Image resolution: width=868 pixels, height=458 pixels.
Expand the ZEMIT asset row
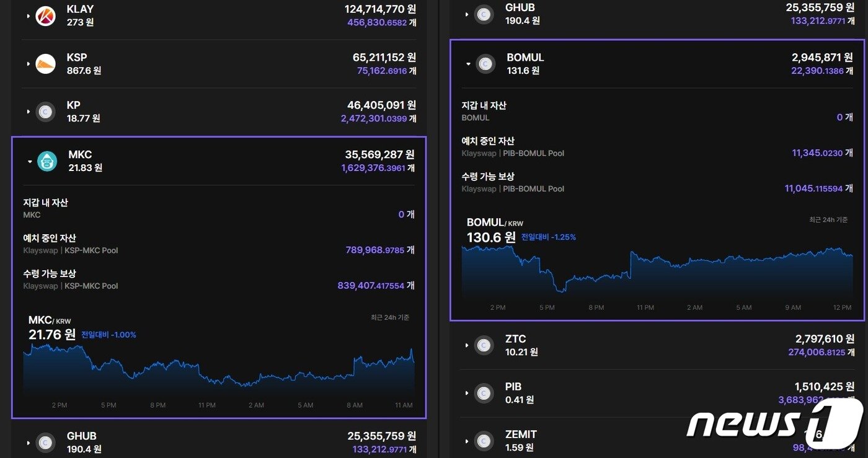click(x=467, y=441)
